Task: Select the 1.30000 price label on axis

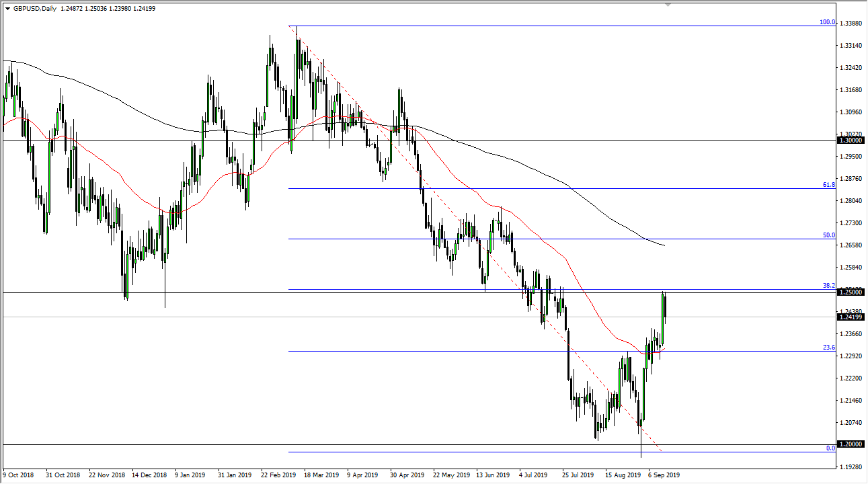Action: 851,140
